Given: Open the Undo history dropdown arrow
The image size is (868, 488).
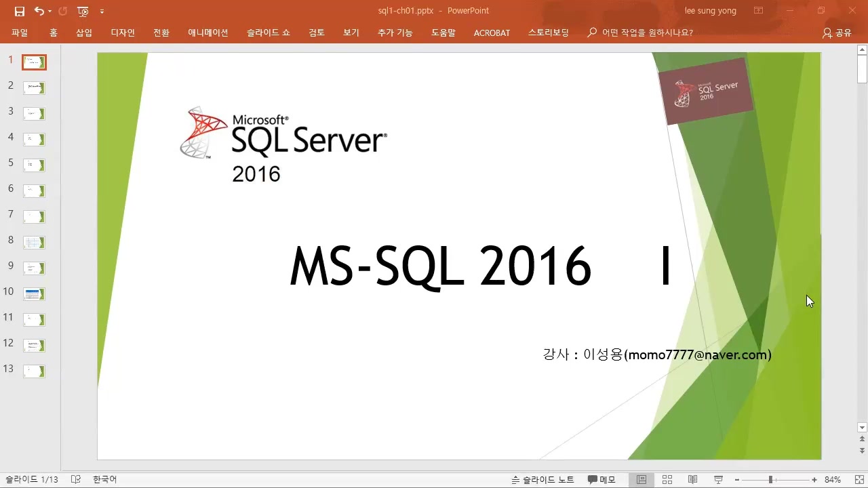Looking at the screenshot, I should 51,12.
